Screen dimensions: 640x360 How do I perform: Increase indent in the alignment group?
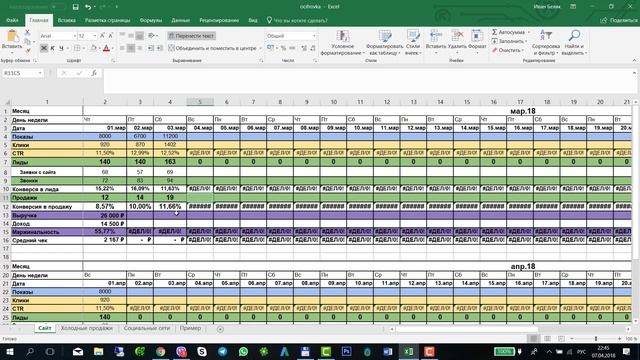(x=160, y=48)
